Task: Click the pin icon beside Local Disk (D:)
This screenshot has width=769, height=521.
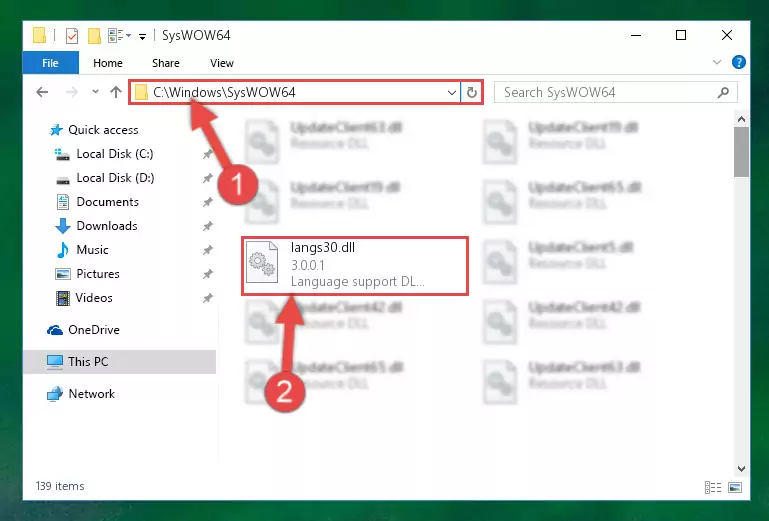Action: (207, 178)
